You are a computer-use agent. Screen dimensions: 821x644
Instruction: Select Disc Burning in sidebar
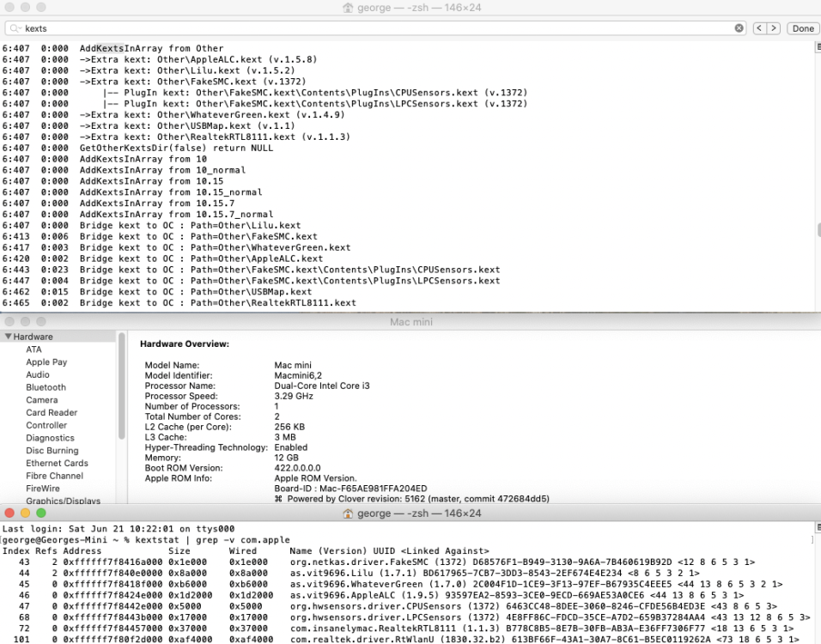tap(52, 450)
